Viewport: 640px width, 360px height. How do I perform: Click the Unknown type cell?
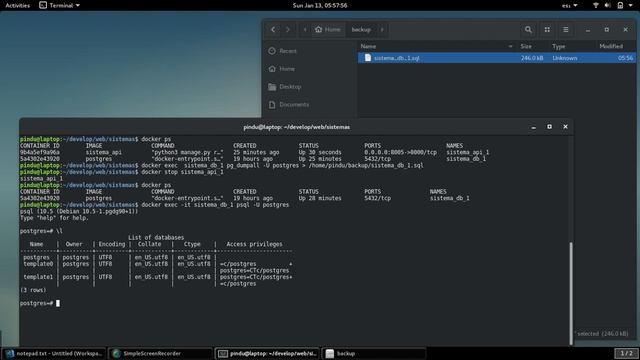click(564, 58)
